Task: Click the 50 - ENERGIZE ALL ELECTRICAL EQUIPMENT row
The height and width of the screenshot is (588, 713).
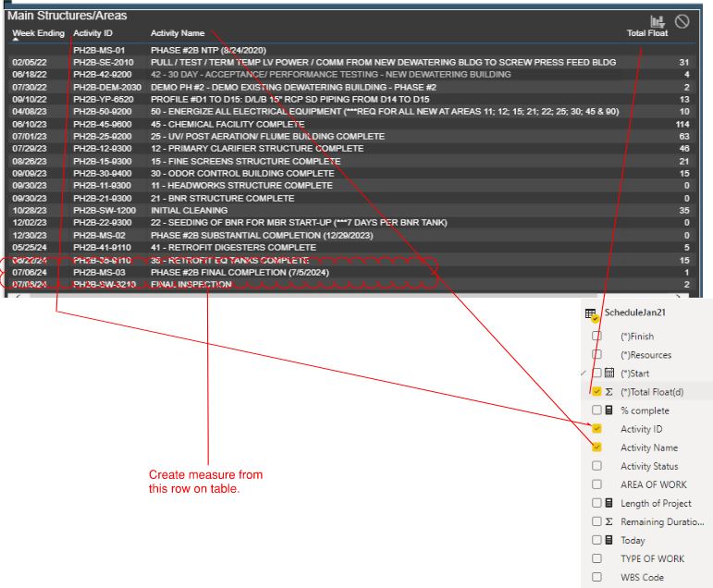Action: point(385,112)
